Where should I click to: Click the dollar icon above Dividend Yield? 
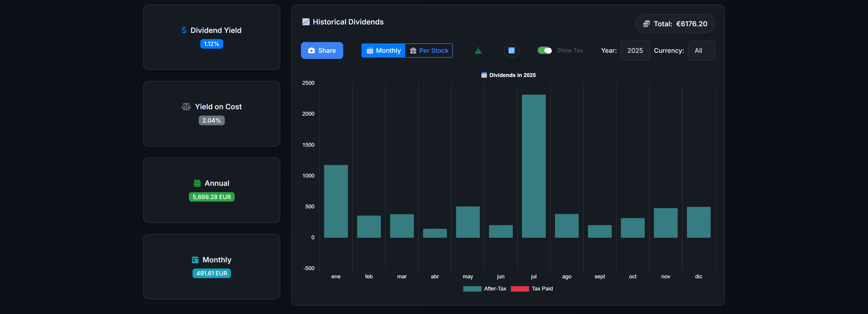184,30
